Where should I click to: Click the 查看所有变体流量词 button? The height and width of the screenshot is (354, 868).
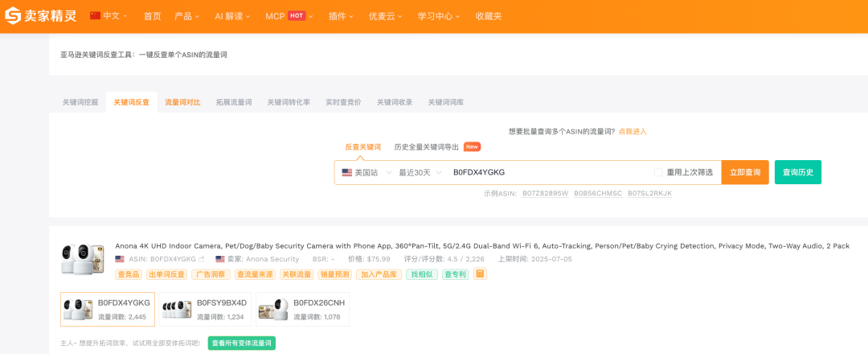tap(241, 343)
